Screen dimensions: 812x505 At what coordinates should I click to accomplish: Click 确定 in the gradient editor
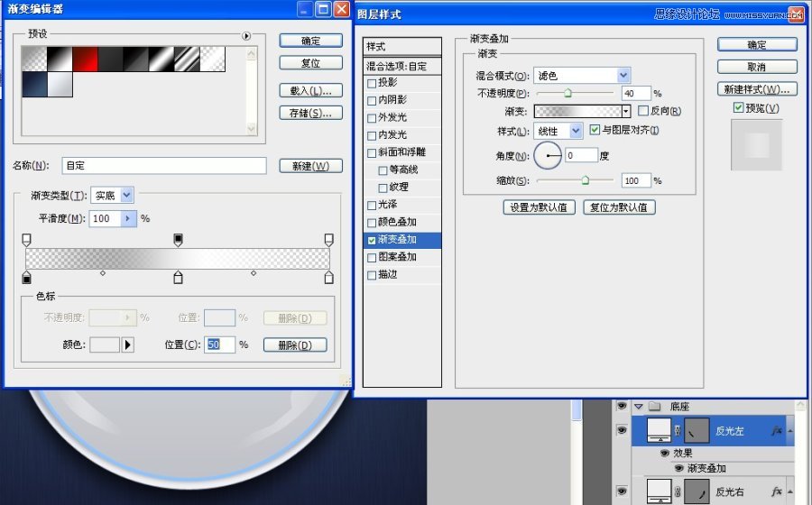(x=310, y=41)
